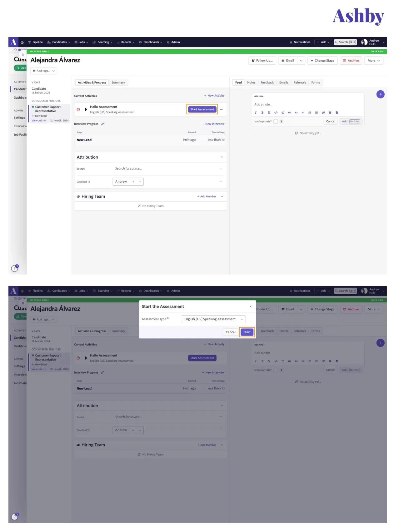Image resolution: width=394 pixels, height=532 pixels.
Task: Open the Reports menu in the upper screenshot's navbar
Action: click(126, 42)
